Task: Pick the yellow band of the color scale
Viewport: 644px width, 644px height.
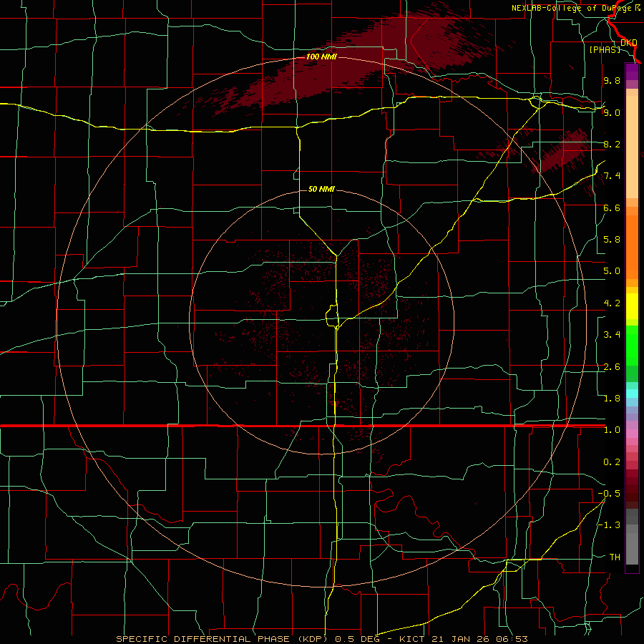Action: [632, 306]
